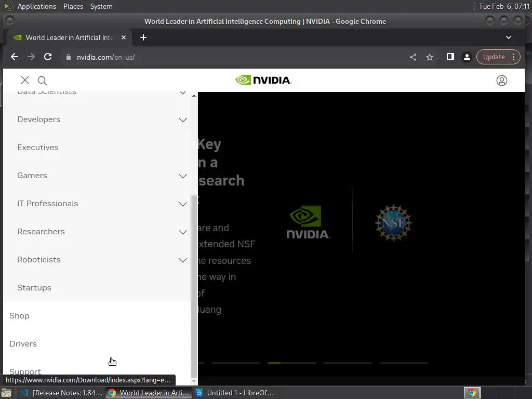Viewport: 532px width, 399px height.
Task: Select the last carousel slide indicator
Action: point(403,363)
